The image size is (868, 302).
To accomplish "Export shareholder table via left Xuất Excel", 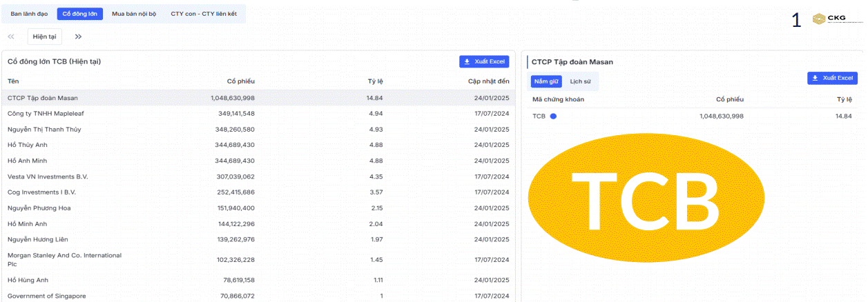I will [484, 61].
